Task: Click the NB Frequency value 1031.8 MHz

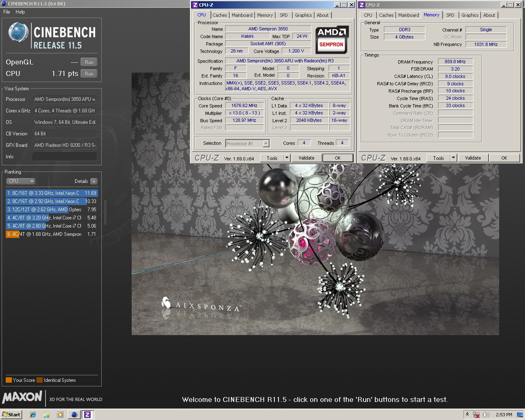Action: (x=486, y=44)
